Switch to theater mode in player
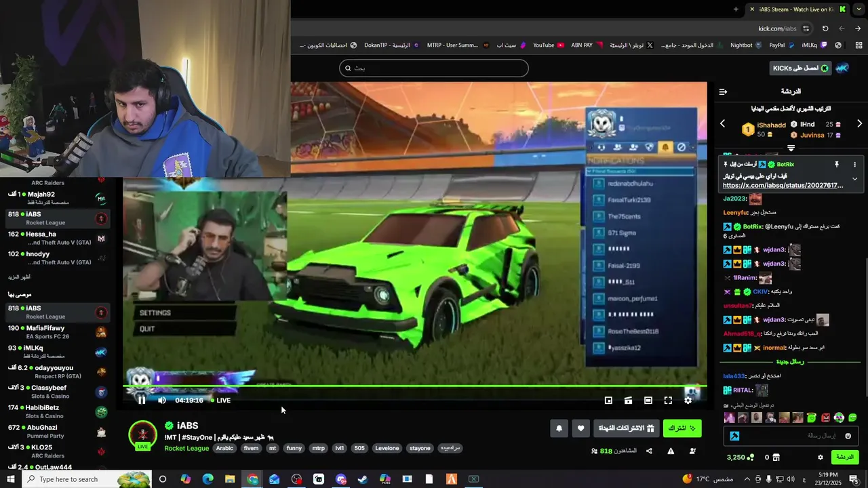This screenshot has width=868, height=488. coord(648,401)
